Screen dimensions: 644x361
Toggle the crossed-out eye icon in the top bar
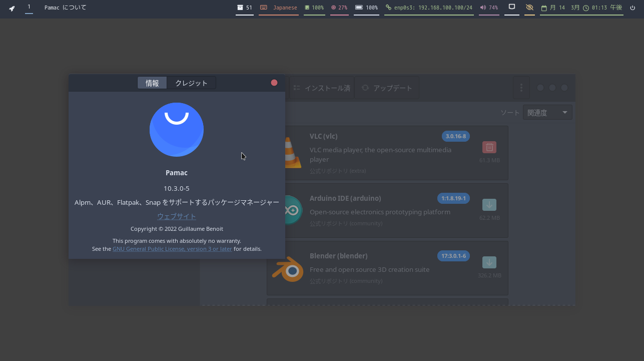coord(529,8)
